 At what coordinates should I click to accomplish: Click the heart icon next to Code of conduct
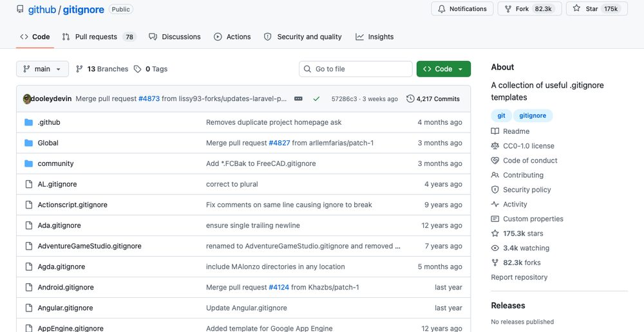click(495, 160)
